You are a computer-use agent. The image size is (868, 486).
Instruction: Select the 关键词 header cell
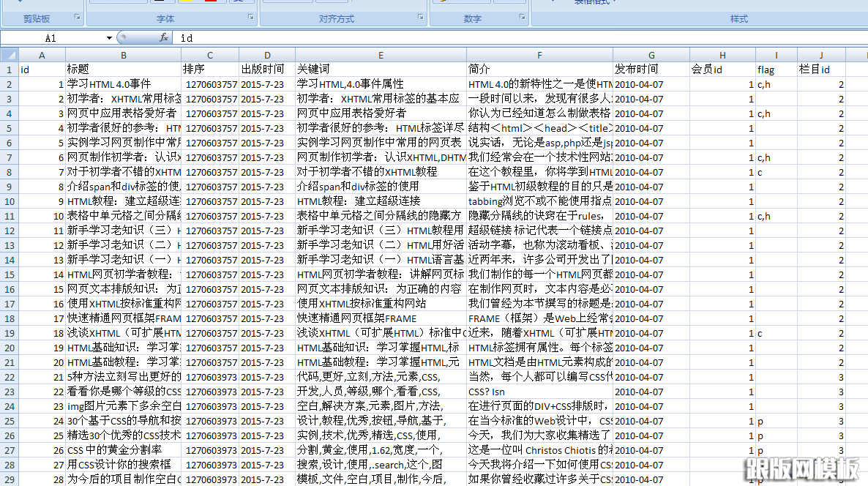(381, 70)
